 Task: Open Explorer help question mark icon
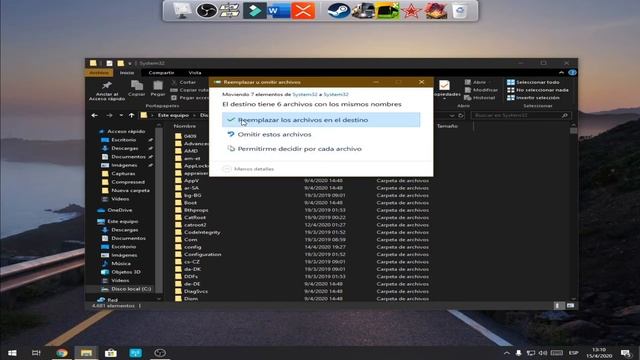pyautogui.click(x=572, y=73)
